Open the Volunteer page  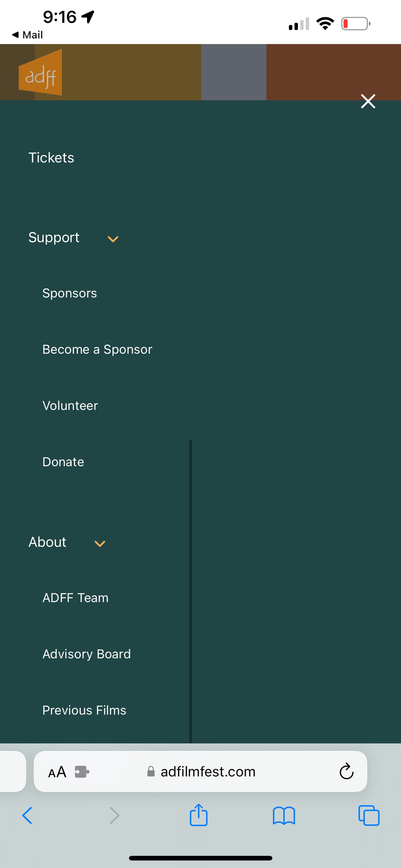pyautogui.click(x=70, y=406)
